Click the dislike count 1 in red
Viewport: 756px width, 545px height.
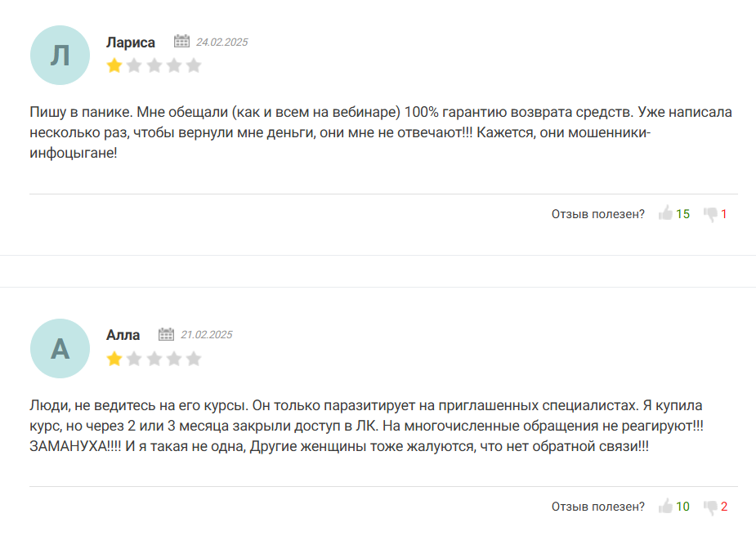724,214
